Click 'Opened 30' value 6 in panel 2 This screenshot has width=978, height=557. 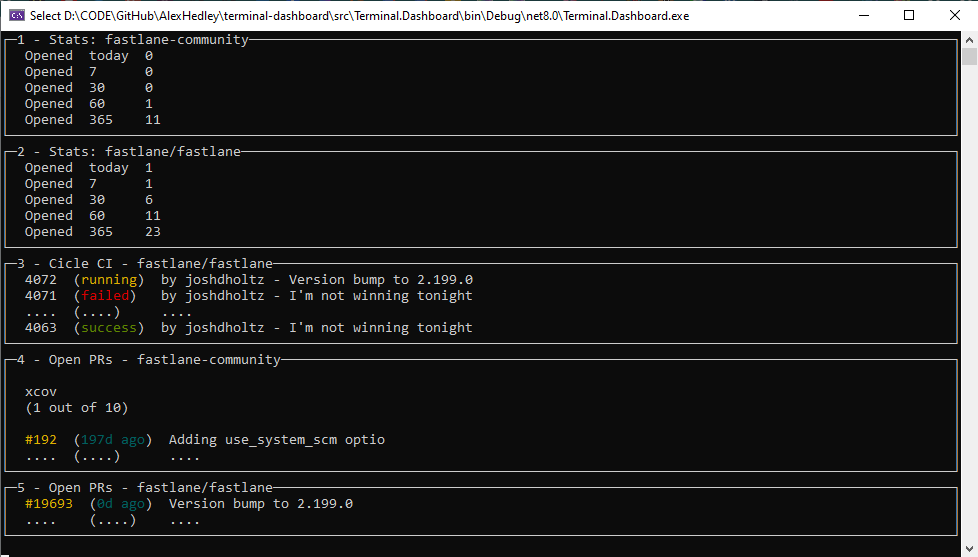[149, 200]
